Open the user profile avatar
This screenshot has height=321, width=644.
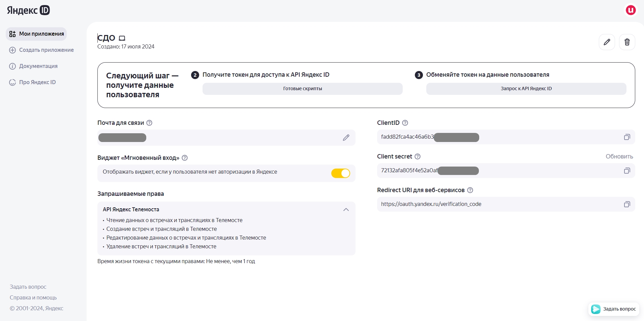point(631,10)
